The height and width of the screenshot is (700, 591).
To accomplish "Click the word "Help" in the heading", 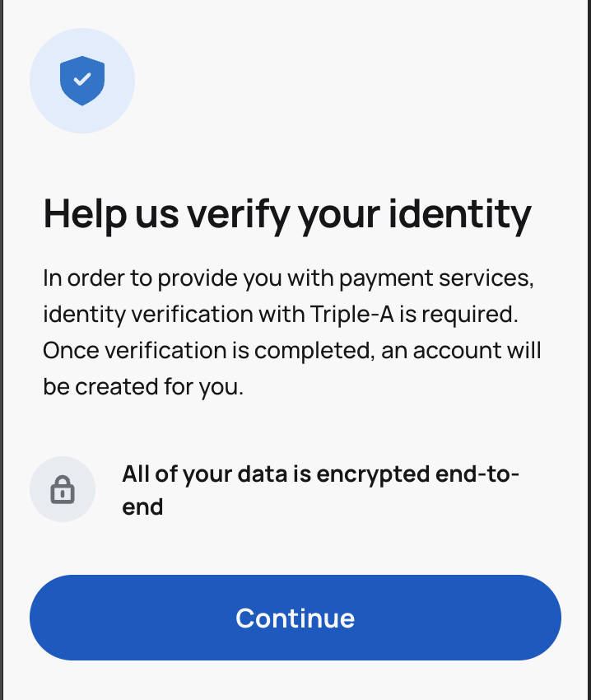I will [x=85, y=216].
